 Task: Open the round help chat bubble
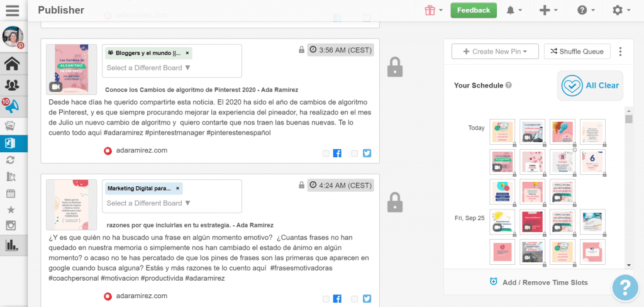[625, 287]
